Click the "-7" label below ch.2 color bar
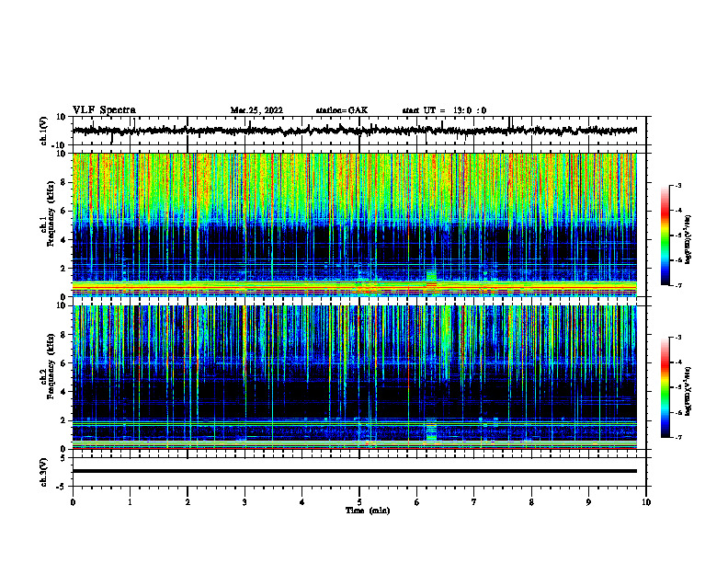 point(677,437)
